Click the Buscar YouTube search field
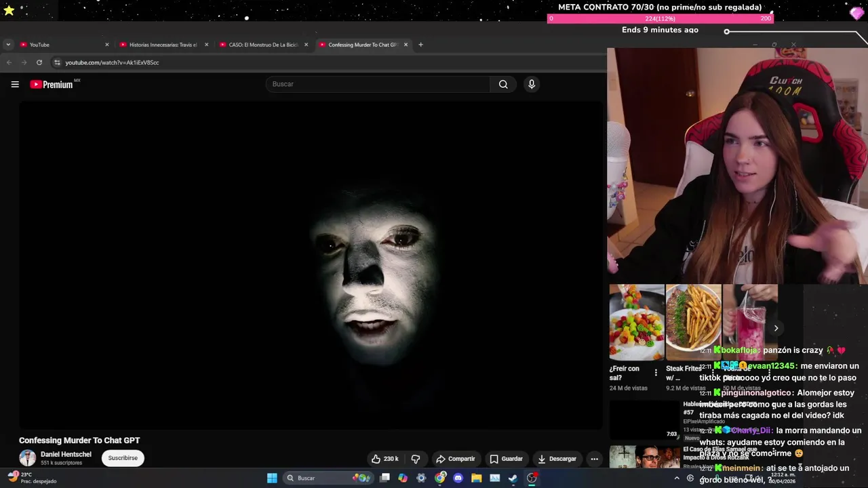Image resolution: width=868 pixels, height=488 pixels. [378, 84]
